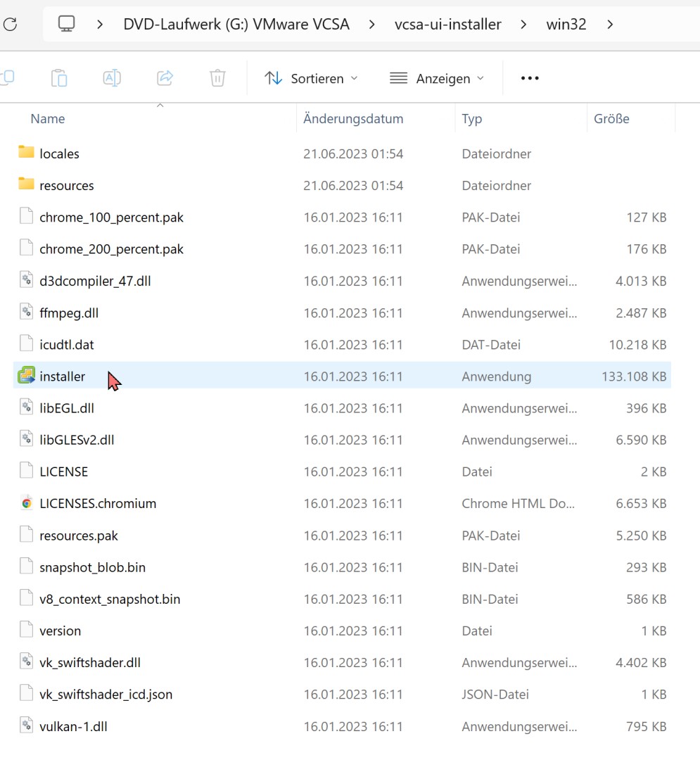Select the resources folder icon
The height and width of the screenshot is (760, 700).
tap(26, 184)
